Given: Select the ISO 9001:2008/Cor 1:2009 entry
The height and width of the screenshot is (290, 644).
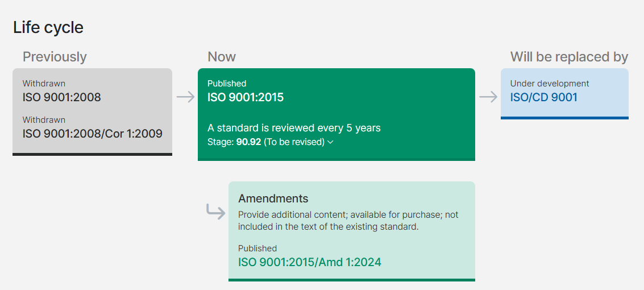Looking at the screenshot, I should click(x=93, y=134).
